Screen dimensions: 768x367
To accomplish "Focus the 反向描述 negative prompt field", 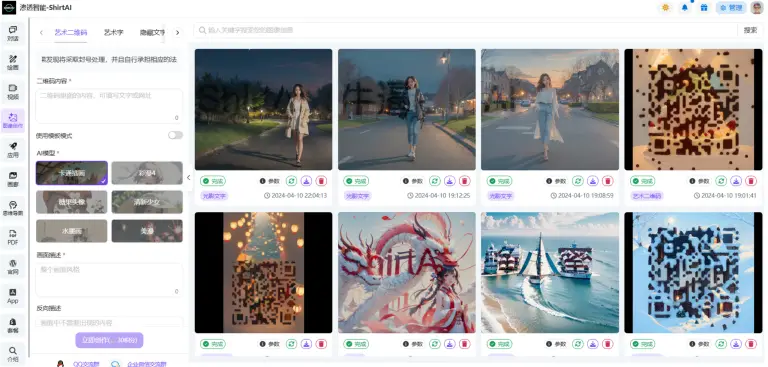I will pos(109,322).
